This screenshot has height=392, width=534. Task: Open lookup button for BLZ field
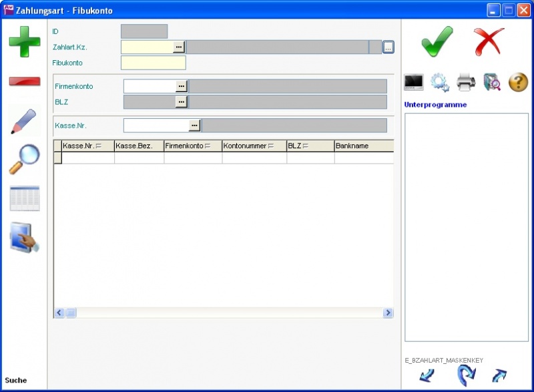pyautogui.click(x=181, y=102)
